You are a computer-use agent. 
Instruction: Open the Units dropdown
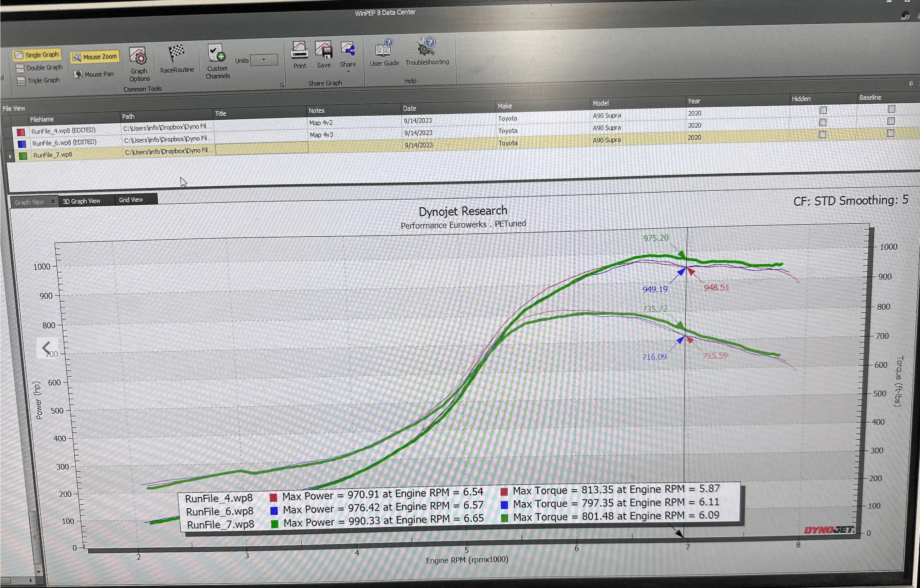264,60
